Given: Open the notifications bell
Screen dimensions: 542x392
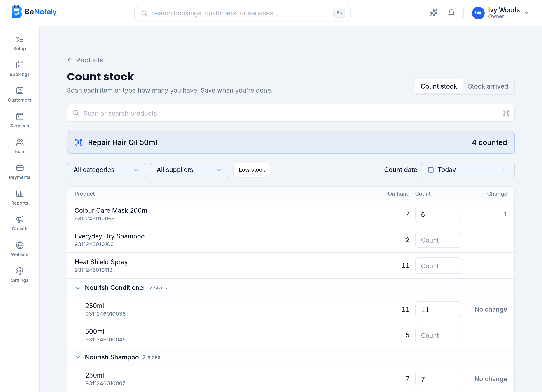Looking at the screenshot, I should [451, 13].
